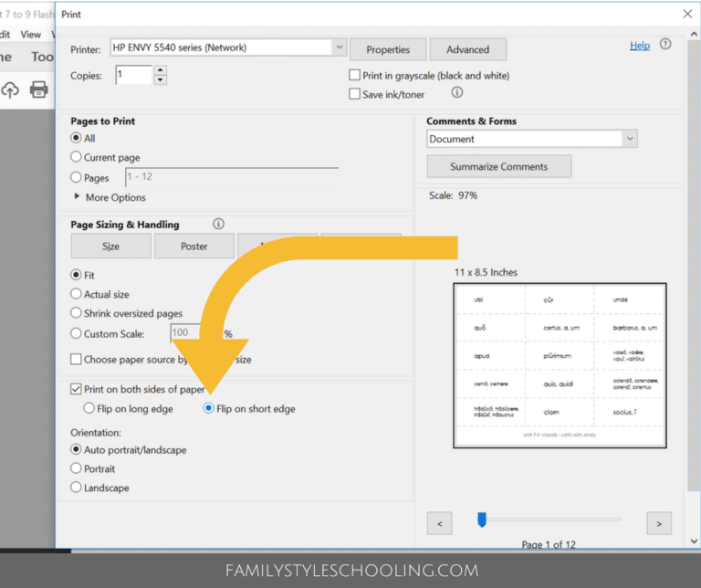701x588 pixels.
Task: Open the Help link
Action: click(x=640, y=46)
